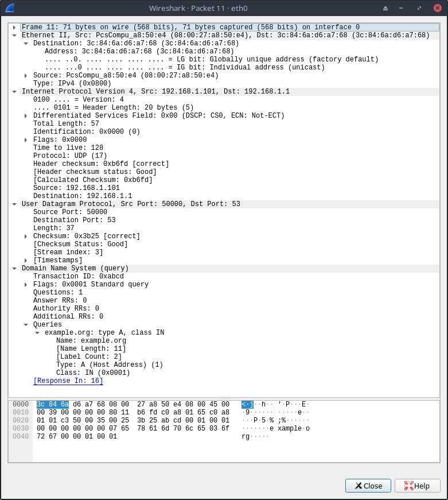
Task: Select Header checksum status: Good row
Action: (95, 172)
